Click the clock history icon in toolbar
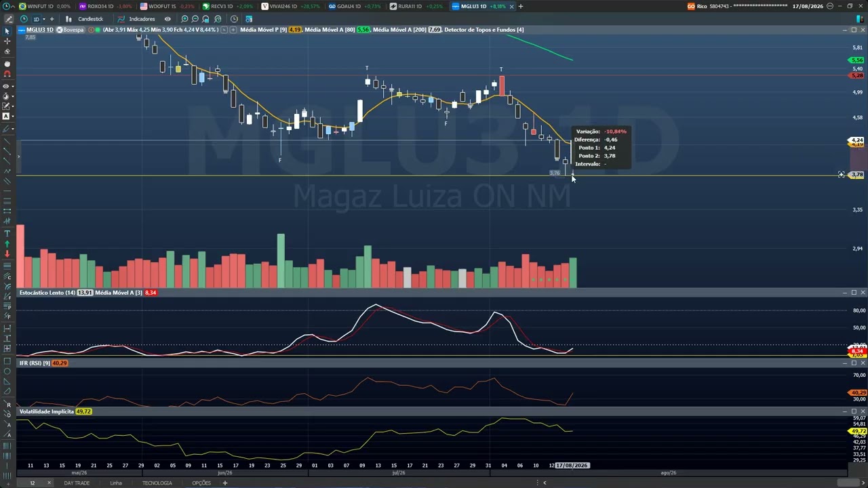 point(234,19)
